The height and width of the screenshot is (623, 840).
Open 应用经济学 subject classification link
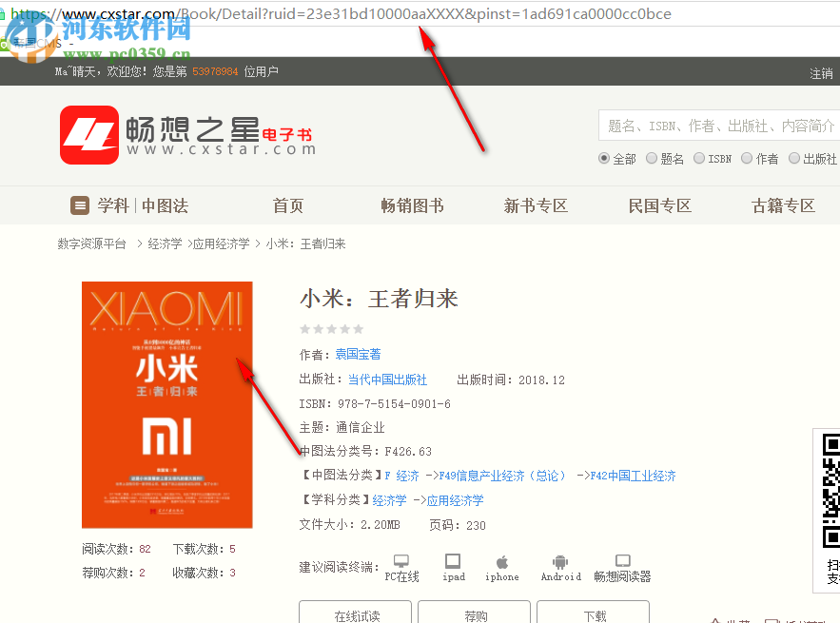[456, 500]
